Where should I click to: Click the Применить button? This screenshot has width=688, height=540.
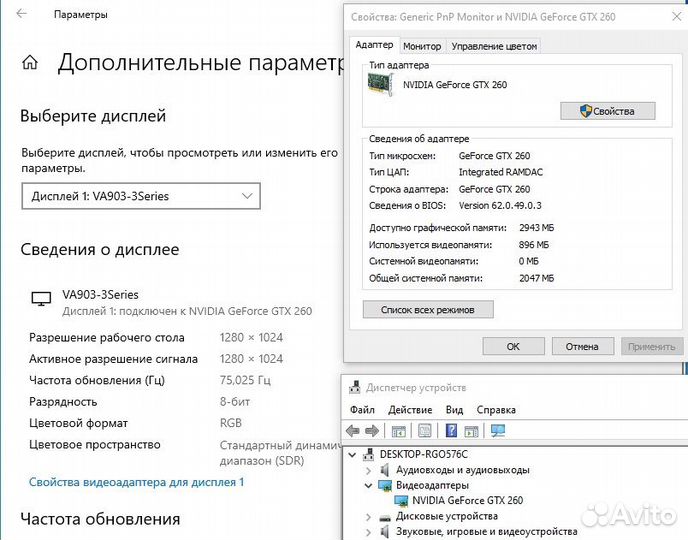652,347
